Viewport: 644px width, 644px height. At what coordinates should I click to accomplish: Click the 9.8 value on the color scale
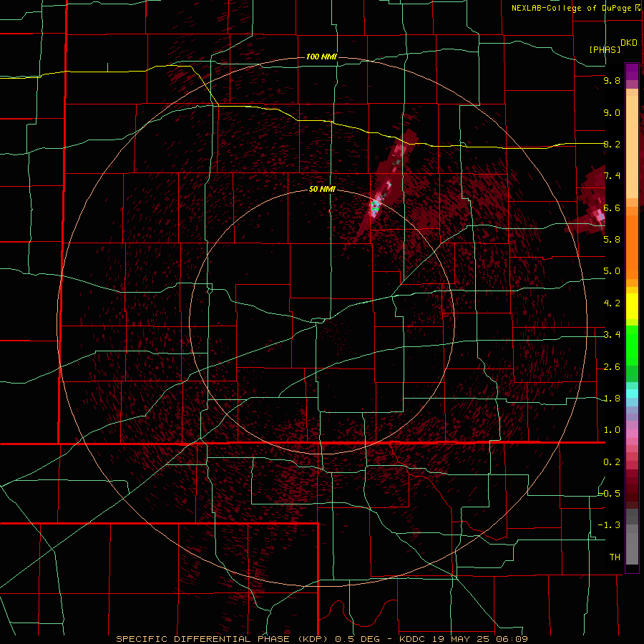[x=612, y=80]
